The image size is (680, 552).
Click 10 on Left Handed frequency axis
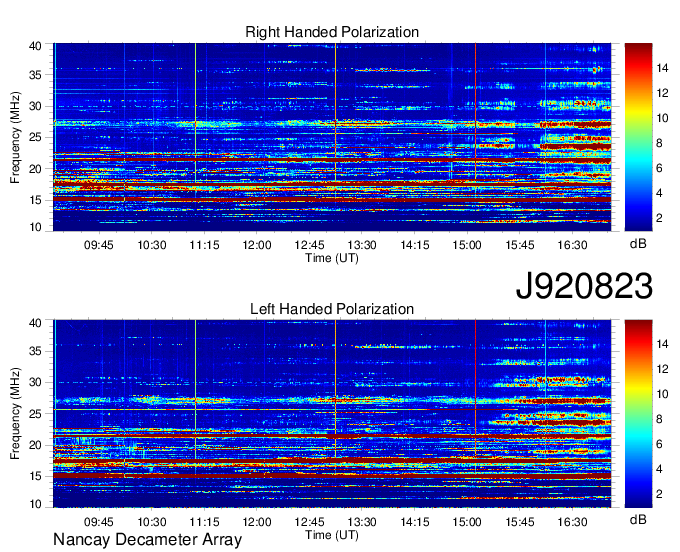click(x=35, y=504)
